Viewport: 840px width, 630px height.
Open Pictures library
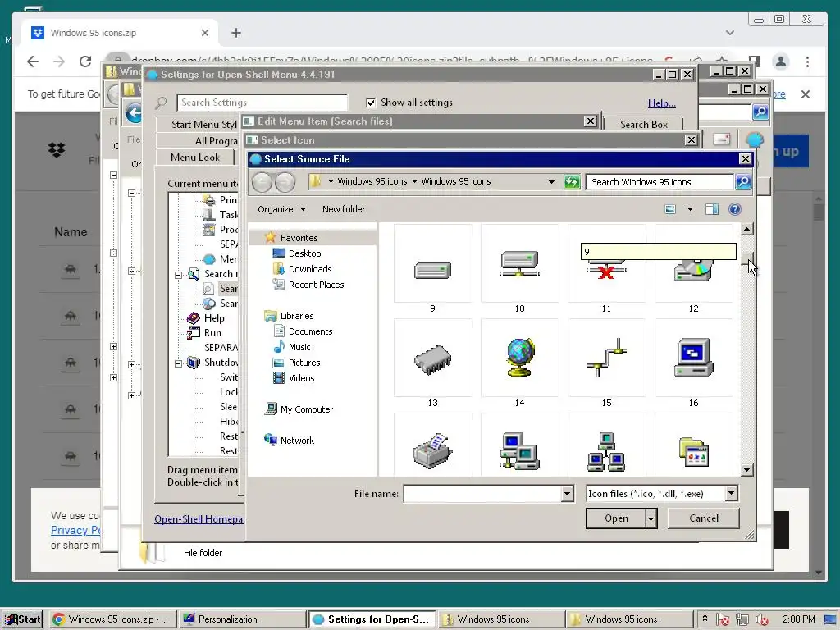[x=304, y=362]
